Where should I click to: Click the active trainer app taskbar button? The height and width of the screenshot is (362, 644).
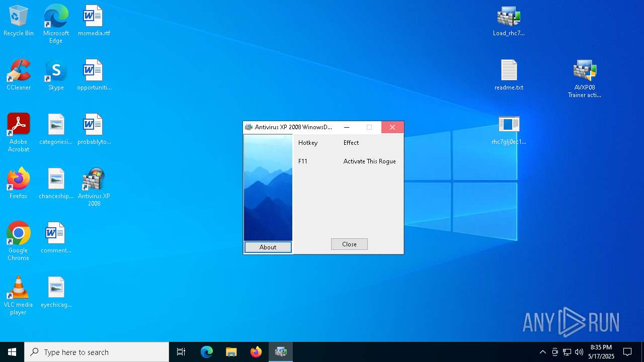(281, 352)
